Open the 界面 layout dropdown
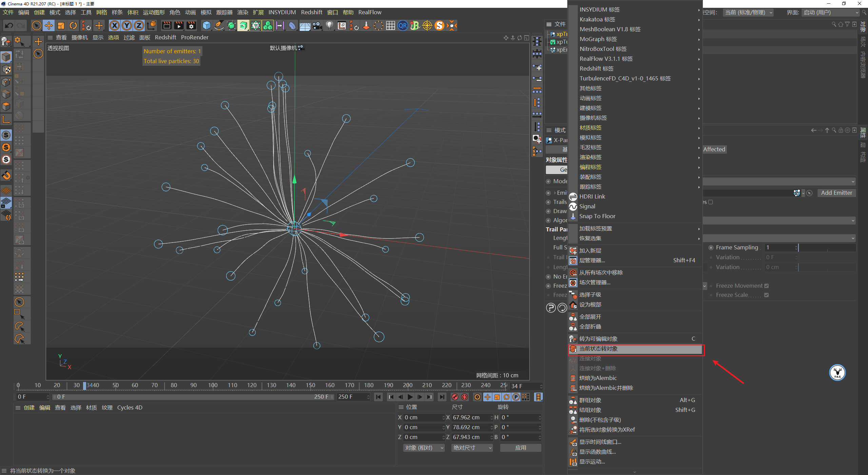868x475 pixels. [x=831, y=13]
